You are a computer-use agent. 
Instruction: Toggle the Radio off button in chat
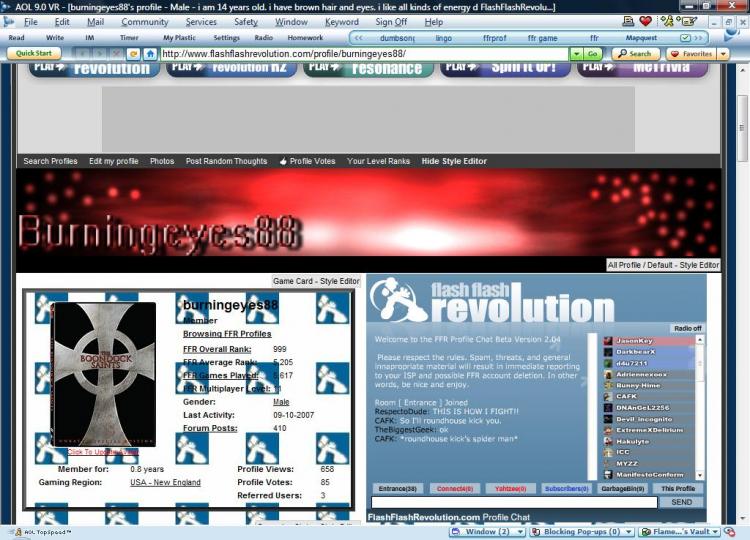(x=687, y=329)
